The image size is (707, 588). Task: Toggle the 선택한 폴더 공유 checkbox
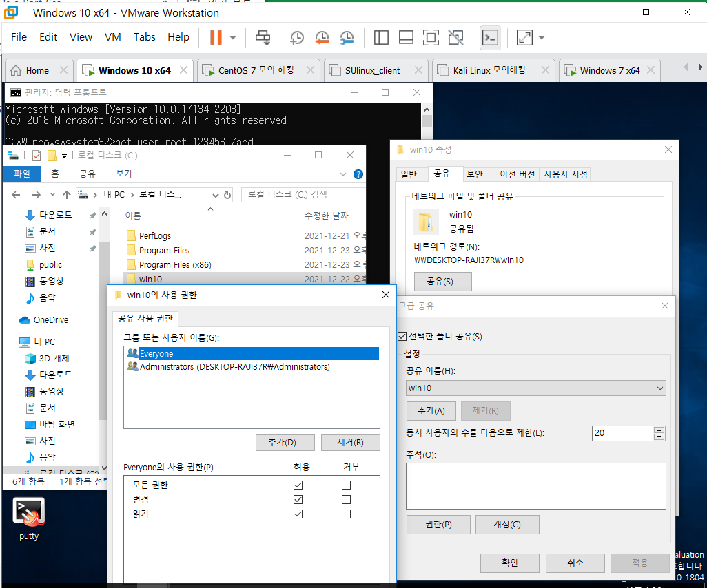point(402,336)
